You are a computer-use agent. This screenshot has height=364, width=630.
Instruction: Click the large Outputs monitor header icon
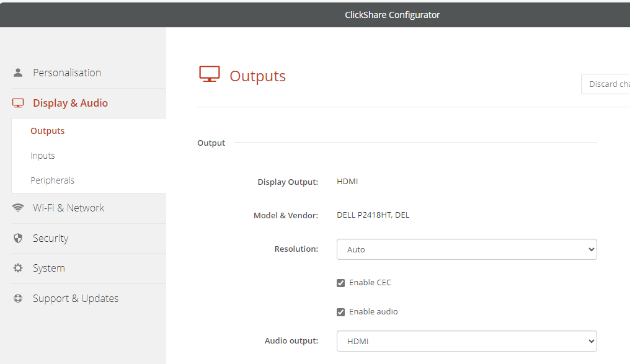coord(210,74)
